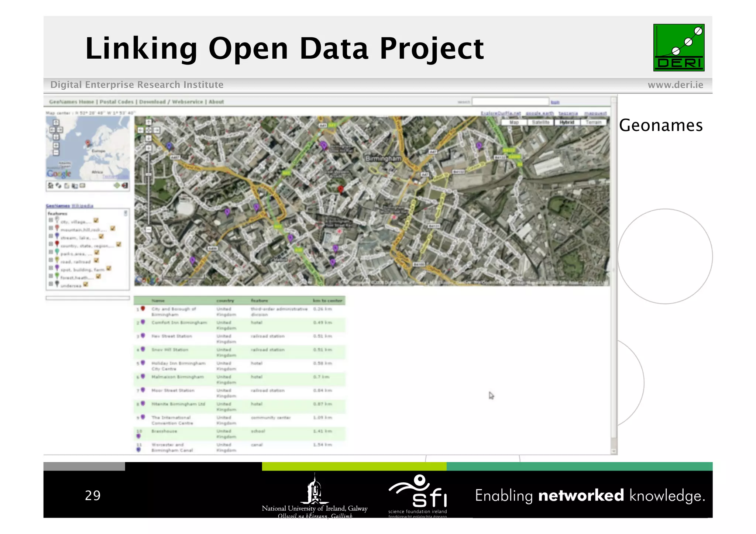Uncheck the mountain, hill, rock checkbox

[113, 228]
